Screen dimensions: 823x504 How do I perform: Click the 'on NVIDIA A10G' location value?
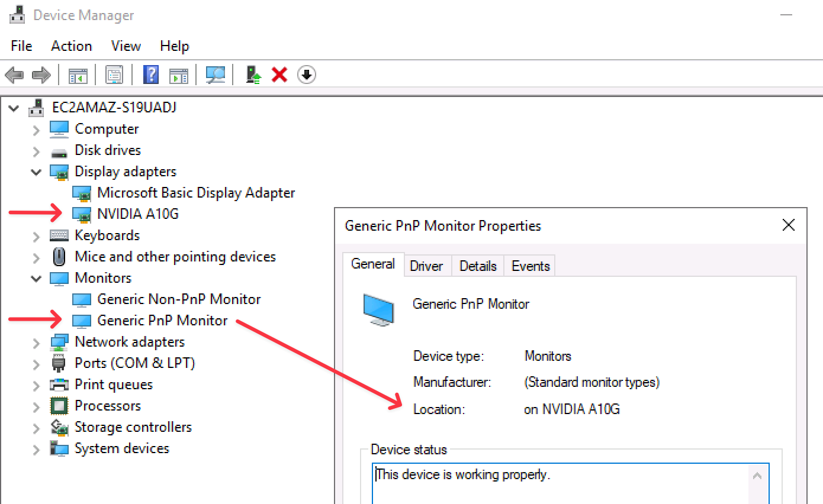click(572, 409)
